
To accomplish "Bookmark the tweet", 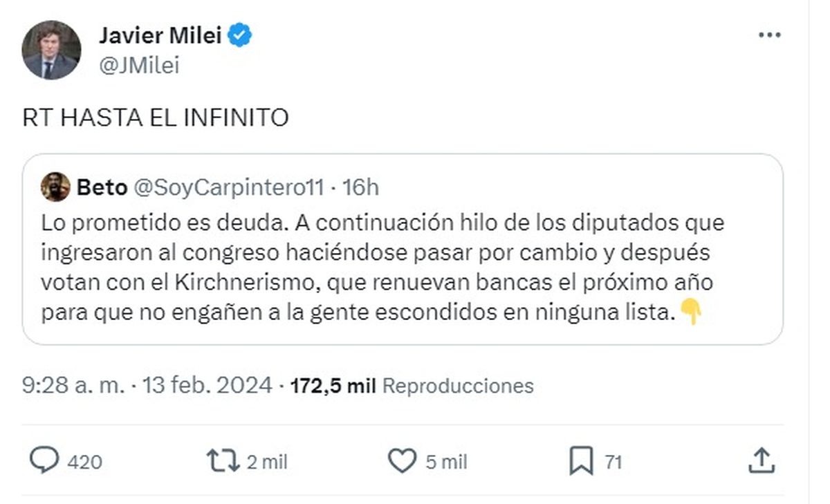I will click(581, 461).
